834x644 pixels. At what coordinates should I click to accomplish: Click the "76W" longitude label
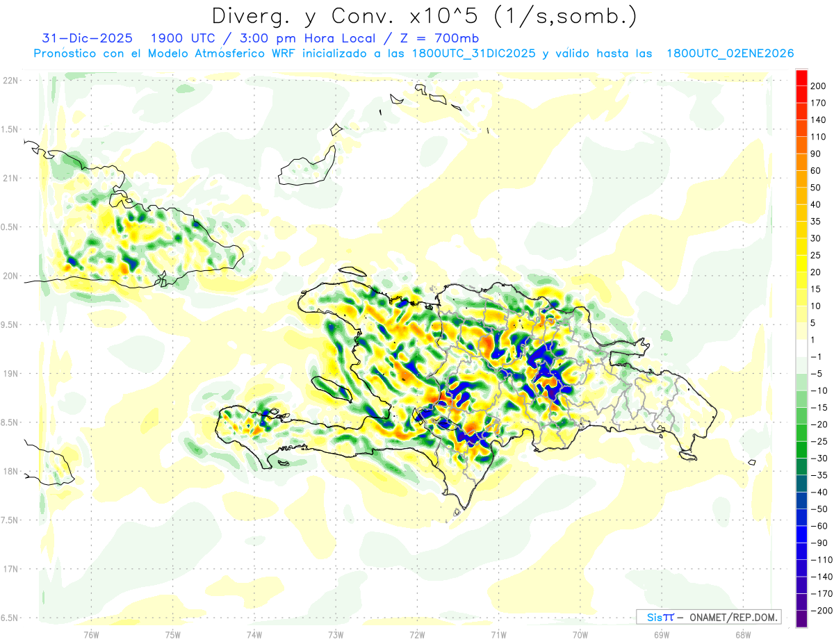(x=91, y=634)
